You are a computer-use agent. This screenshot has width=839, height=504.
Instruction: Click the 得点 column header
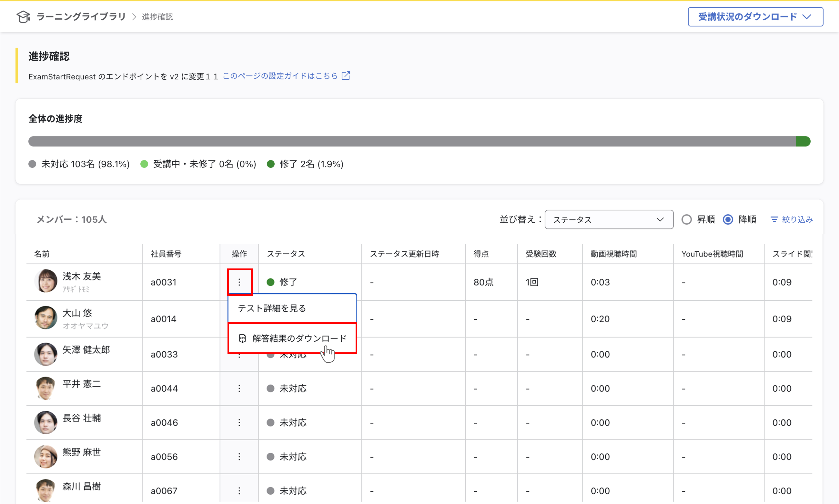[481, 254]
